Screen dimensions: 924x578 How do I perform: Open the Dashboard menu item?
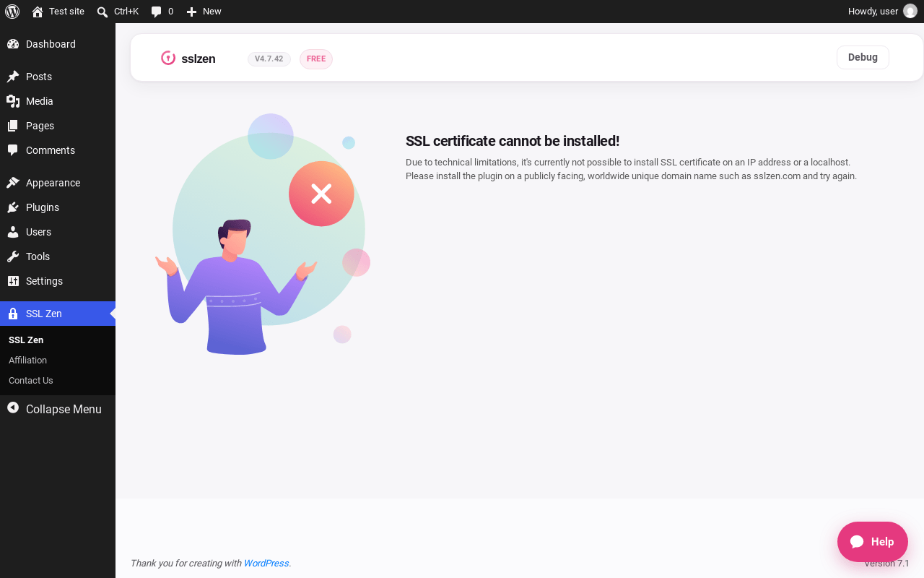click(58, 44)
